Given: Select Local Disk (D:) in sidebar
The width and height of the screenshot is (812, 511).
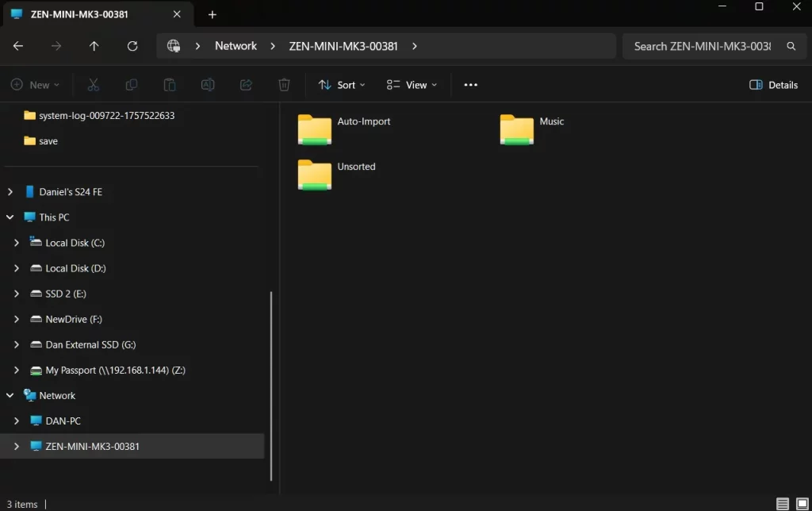Looking at the screenshot, I should click(x=75, y=268).
